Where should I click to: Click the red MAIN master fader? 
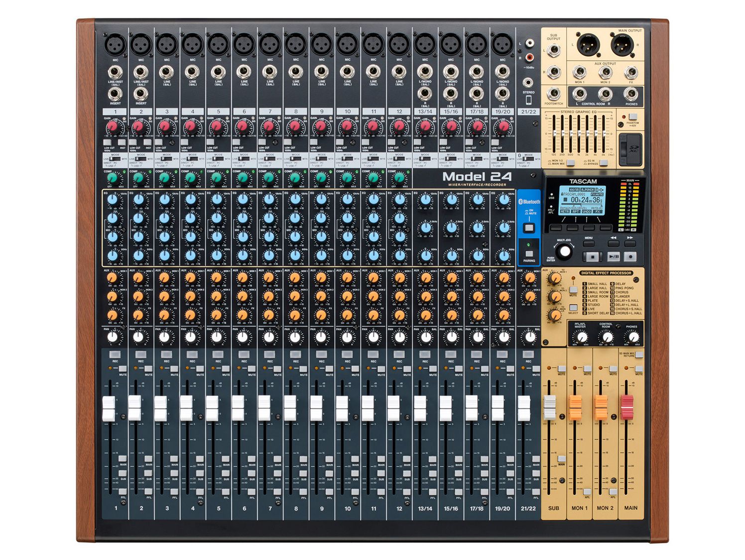626,408
